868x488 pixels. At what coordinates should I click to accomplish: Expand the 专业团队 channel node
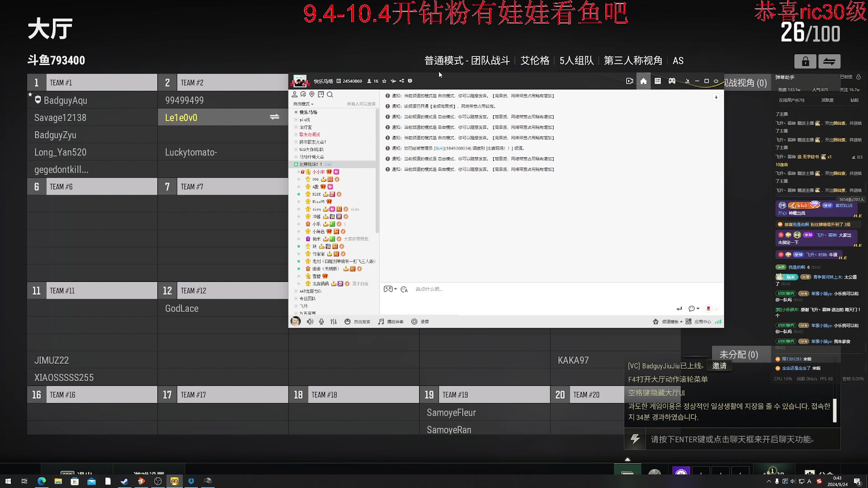(296, 299)
